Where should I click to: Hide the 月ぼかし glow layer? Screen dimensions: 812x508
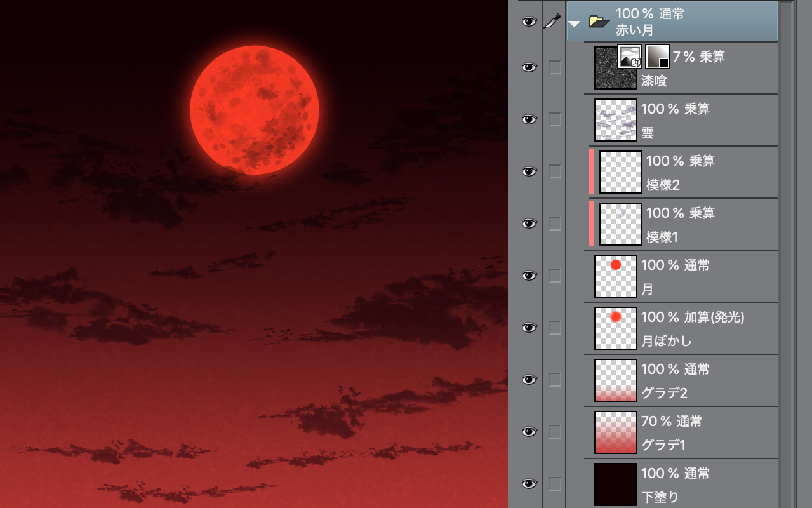coord(529,328)
